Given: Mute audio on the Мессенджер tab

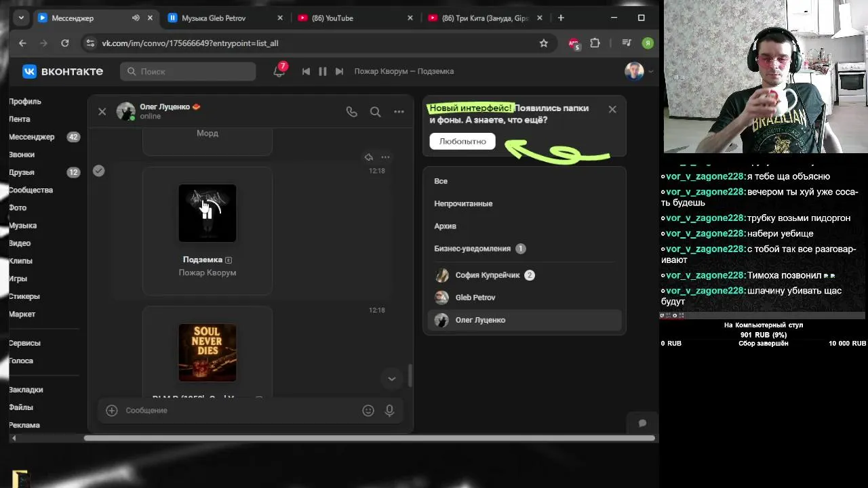Looking at the screenshot, I should (136, 18).
